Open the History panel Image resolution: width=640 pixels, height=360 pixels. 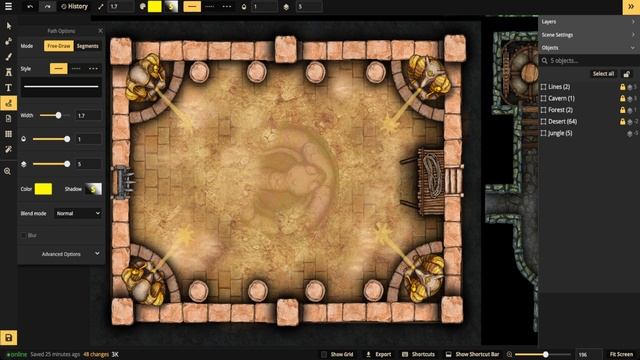tap(74, 7)
